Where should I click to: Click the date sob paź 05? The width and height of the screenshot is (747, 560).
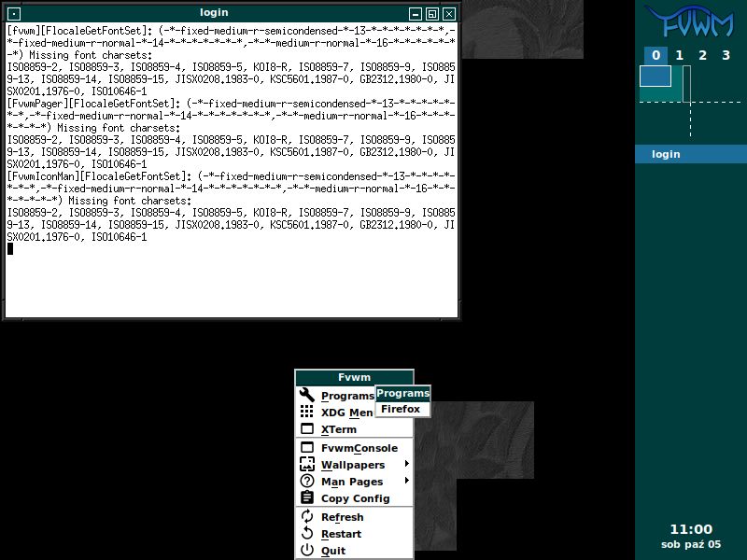[691, 544]
